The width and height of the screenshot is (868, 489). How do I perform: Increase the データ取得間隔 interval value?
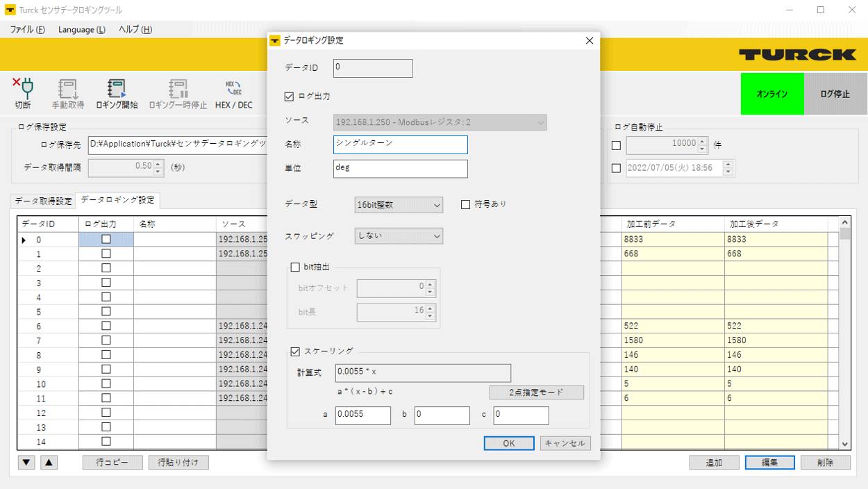click(158, 164)
